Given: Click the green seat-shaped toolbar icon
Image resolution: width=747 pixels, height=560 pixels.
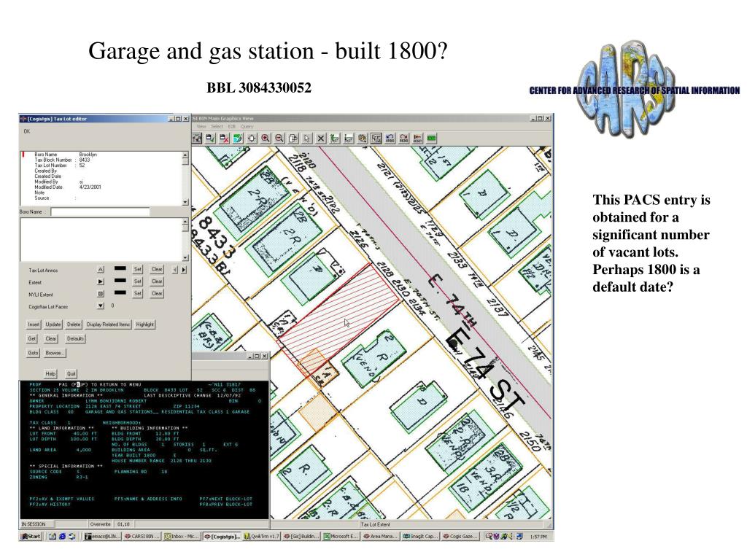Looking at the screenshot, I should pos(334,138).
